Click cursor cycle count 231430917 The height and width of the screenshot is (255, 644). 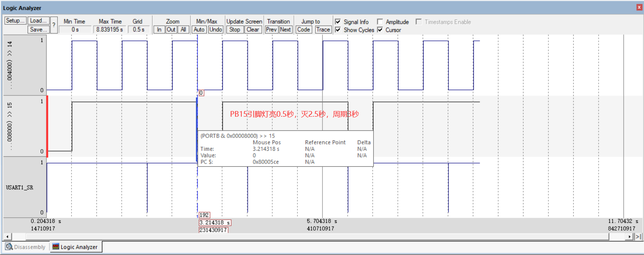(214, 230)
